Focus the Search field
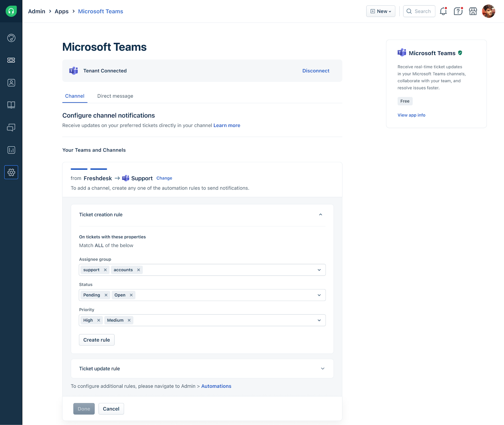Viewport: 504px width, 425px height. (x=419, y=11)
